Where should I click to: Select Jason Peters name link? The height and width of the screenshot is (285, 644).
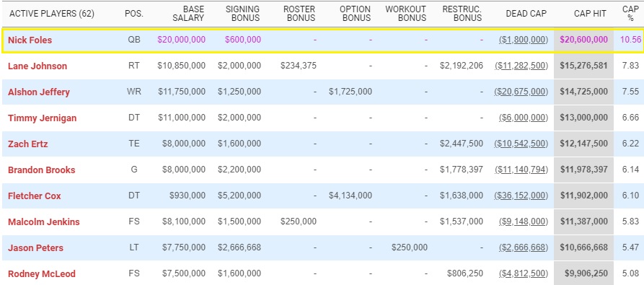tap(36, 248)
